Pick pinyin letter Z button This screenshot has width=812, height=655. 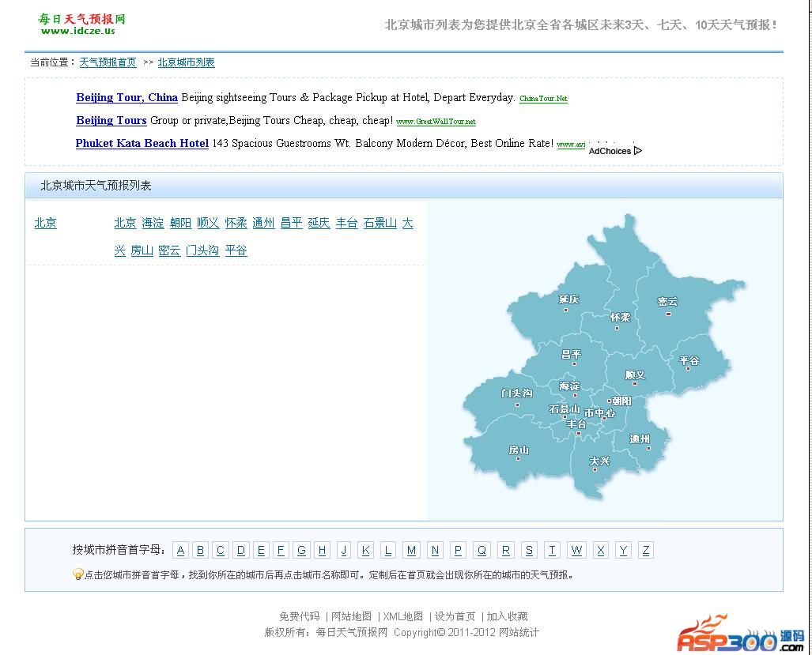[x=646, y=551]
